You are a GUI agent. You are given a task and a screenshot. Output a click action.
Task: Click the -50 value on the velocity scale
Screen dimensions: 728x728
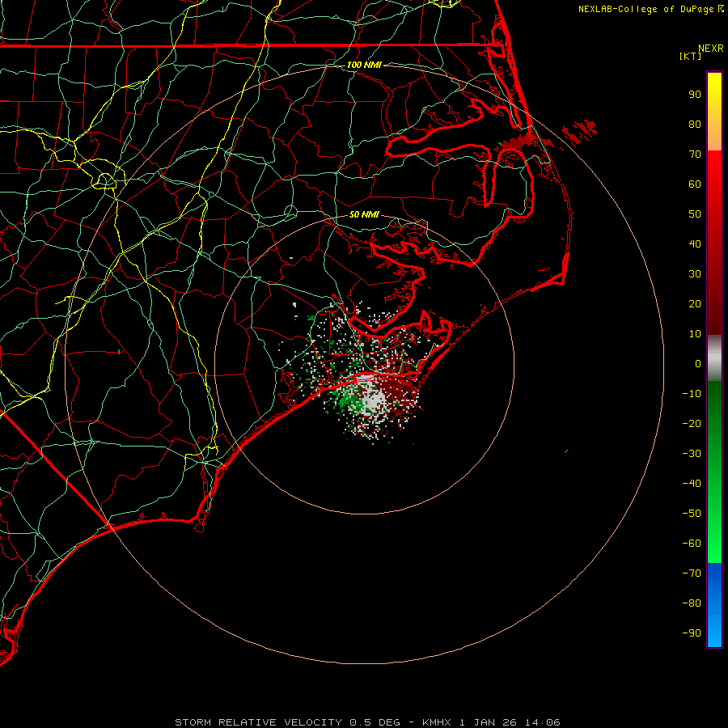(692, 514)
